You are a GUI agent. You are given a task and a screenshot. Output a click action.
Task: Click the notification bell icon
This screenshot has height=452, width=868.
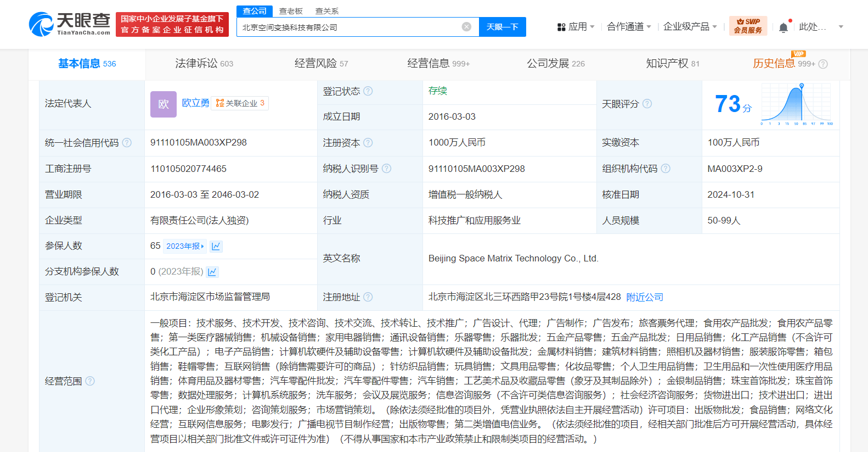(x=784, y=27)
